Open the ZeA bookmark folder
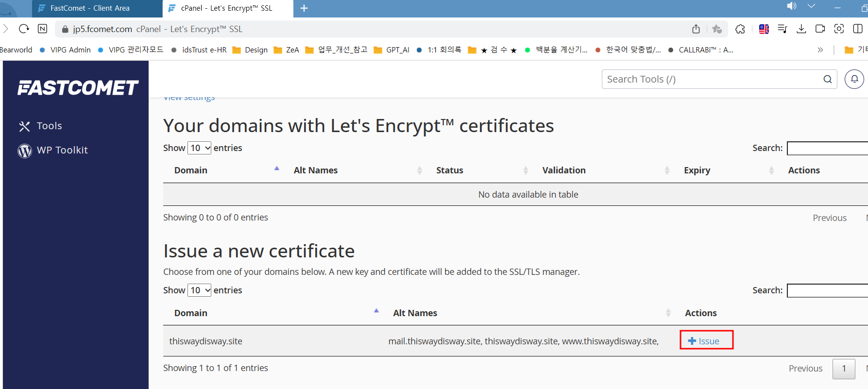Screen dimensions: 868x389 point(287,50)
